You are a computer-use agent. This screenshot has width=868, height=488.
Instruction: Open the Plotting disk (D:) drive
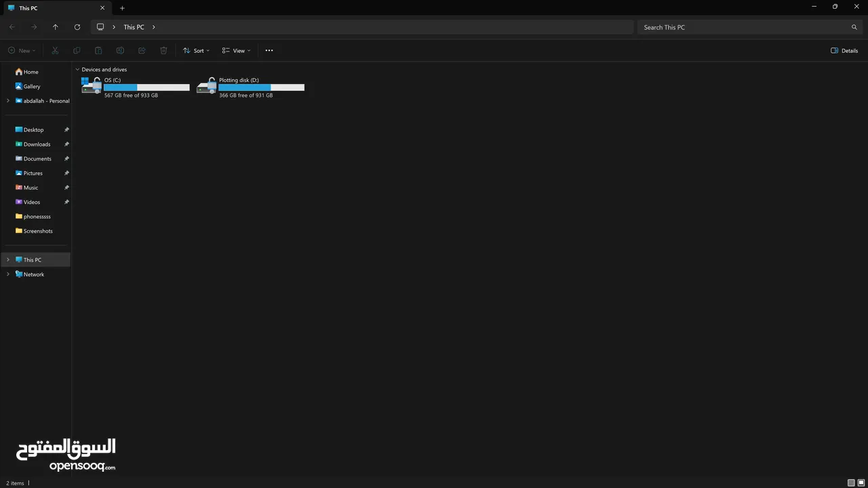tap(250, 87)
